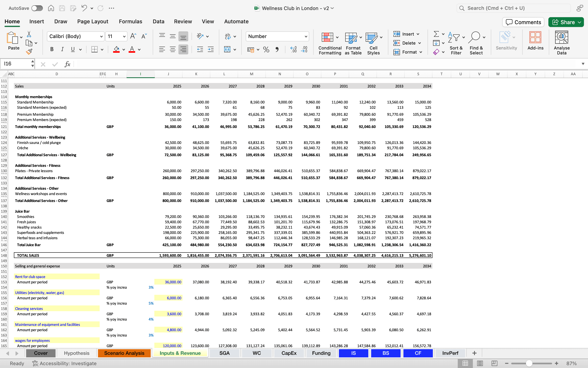Open the font size dropdown
588x368 pixels.
pyautogui.click(x=124, y=37)
